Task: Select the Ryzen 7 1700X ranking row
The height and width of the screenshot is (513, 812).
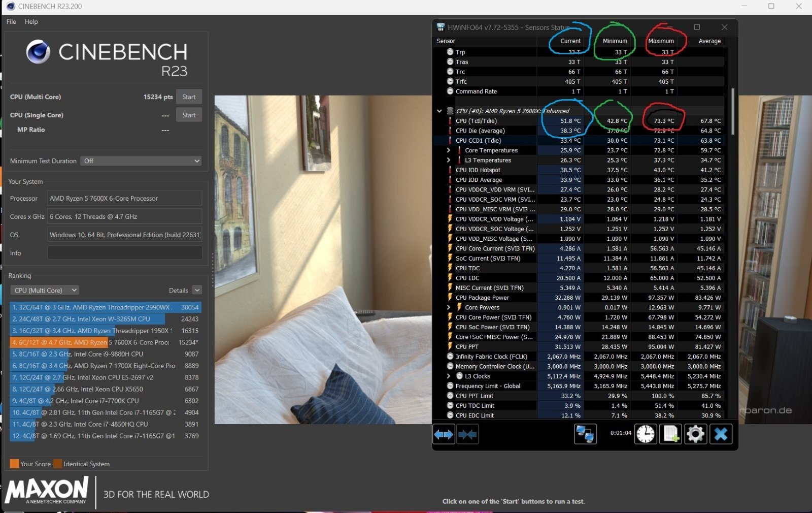Action: click(x=106, y=366)
